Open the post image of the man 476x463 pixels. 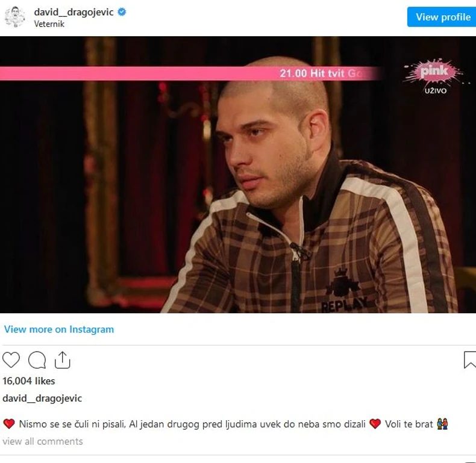click(x=238, y=175)
